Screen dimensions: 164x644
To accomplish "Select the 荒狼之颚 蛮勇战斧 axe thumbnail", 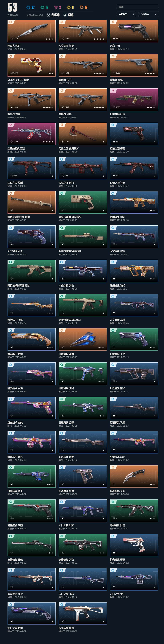I will 83,134.
